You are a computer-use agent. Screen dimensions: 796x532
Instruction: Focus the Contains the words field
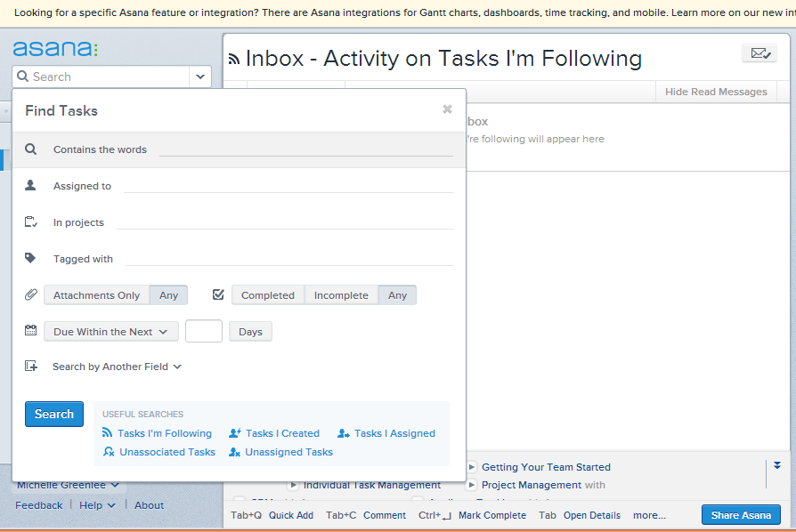(306, 149)
